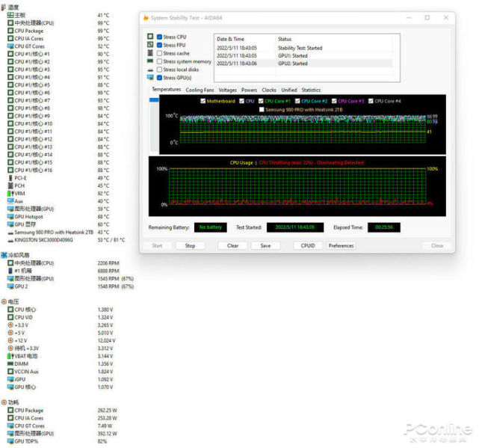Click the GPU TDP% icon
Viewport: 479px width, 448px height.
point(10,441)
